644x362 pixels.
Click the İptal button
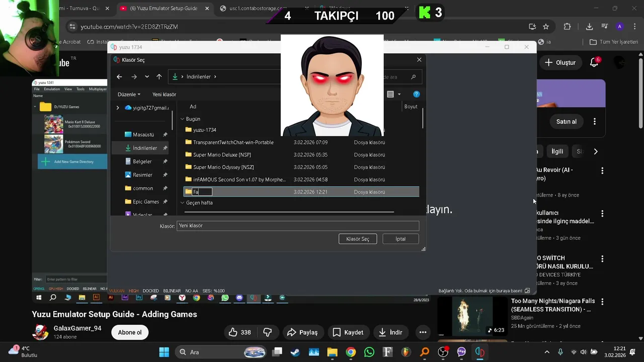coord(400,239)
